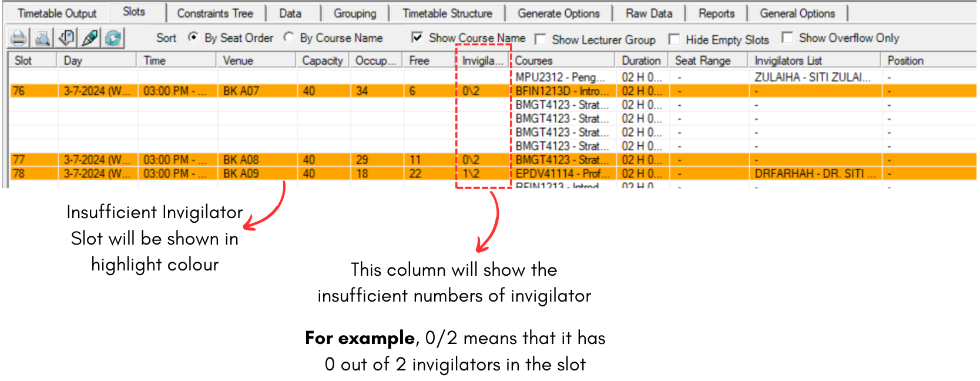This screenshot has height=381, width=980.
Task: Select DRFARHAH invigilator cell in slot 78
Action: [814, 174]
